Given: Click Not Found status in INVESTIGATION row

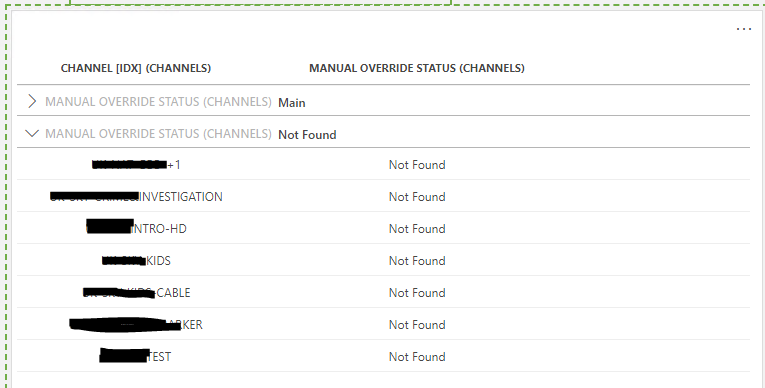Looking at the screenshot, I should (x=417, y=197).
